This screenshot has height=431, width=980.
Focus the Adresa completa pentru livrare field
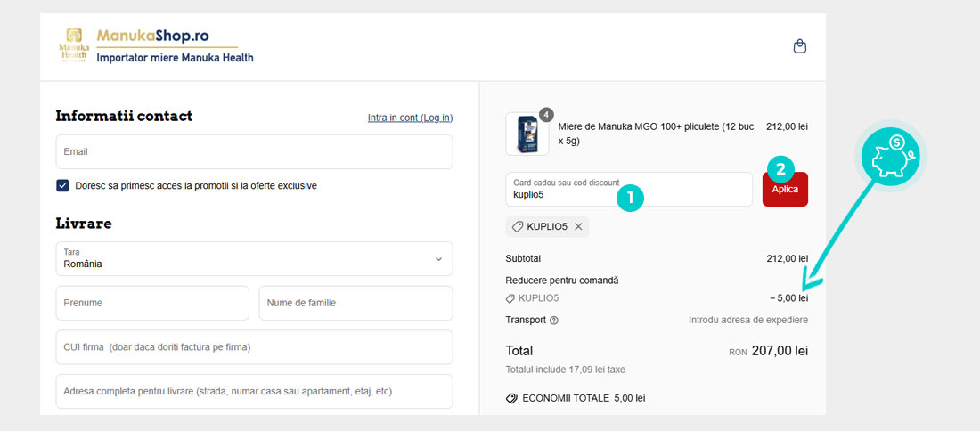[x=255, y=392]
